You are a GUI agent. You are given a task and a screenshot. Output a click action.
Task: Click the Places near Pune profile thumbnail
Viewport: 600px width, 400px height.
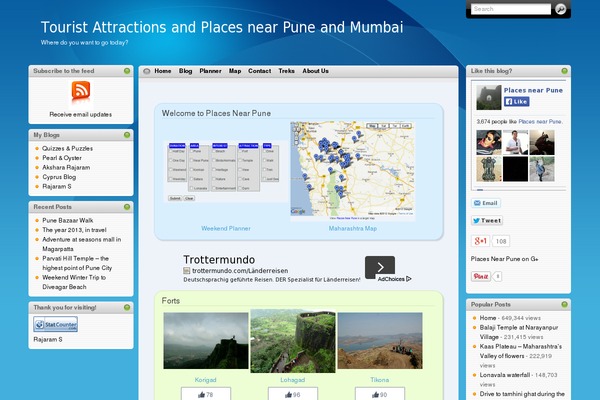click(x=489, y=98)
